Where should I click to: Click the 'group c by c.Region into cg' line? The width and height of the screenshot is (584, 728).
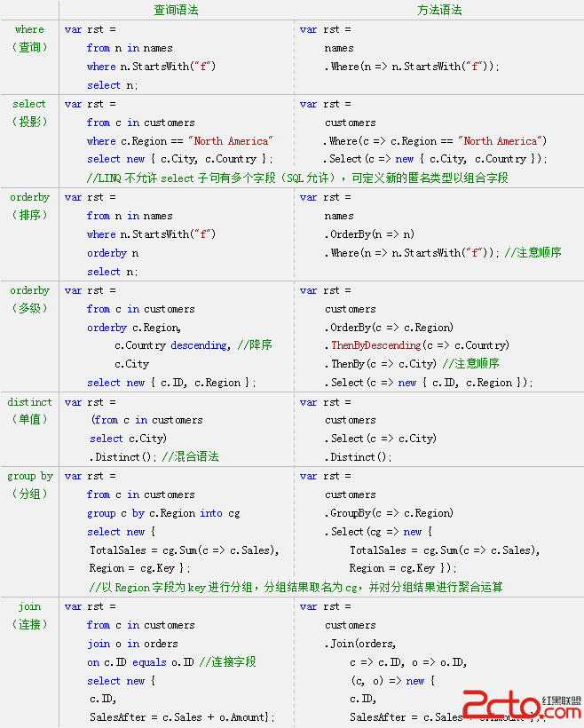pos(163,513)
